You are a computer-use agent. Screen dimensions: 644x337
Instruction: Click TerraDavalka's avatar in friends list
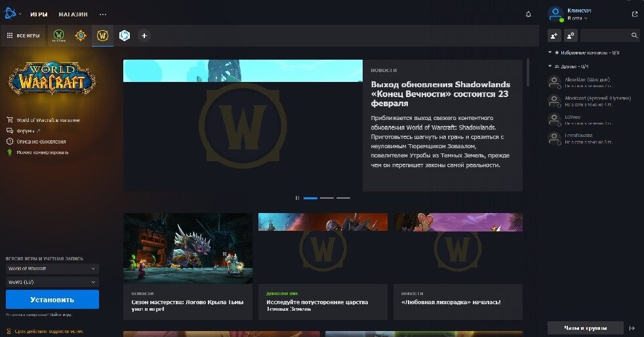coord(554,138)
